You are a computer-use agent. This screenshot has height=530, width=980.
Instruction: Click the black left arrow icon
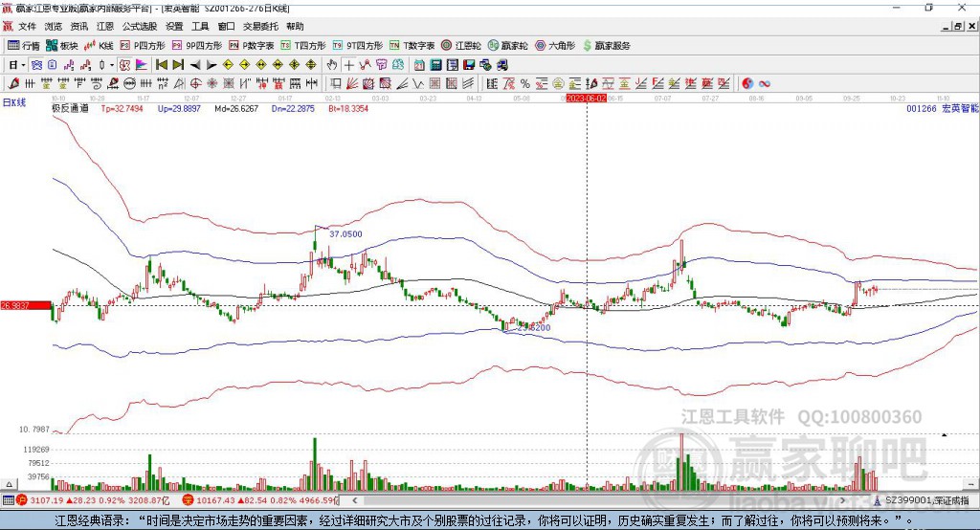tap(195, 65)
